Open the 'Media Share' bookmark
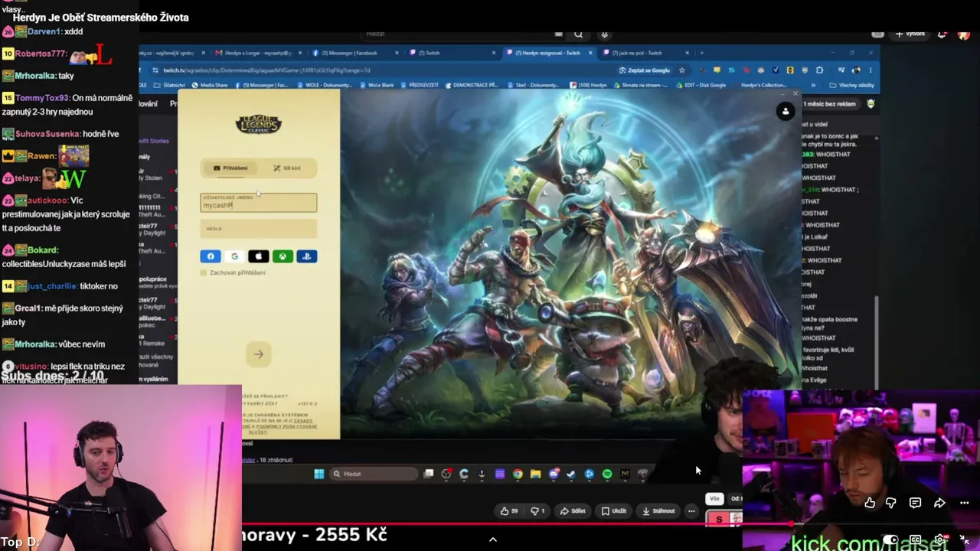 click(209, 85)
